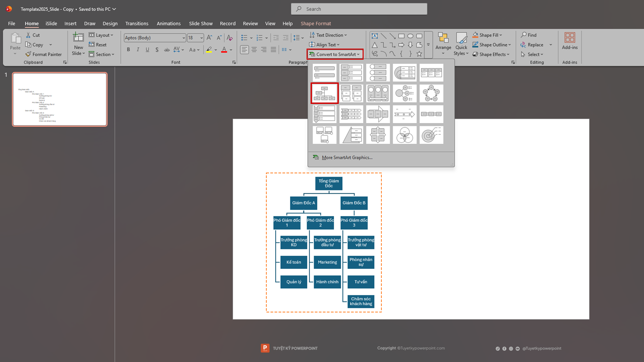Open the Convert to SmartArt dropdown
Viewport: 644px width, 362px height.
(335, 54)
